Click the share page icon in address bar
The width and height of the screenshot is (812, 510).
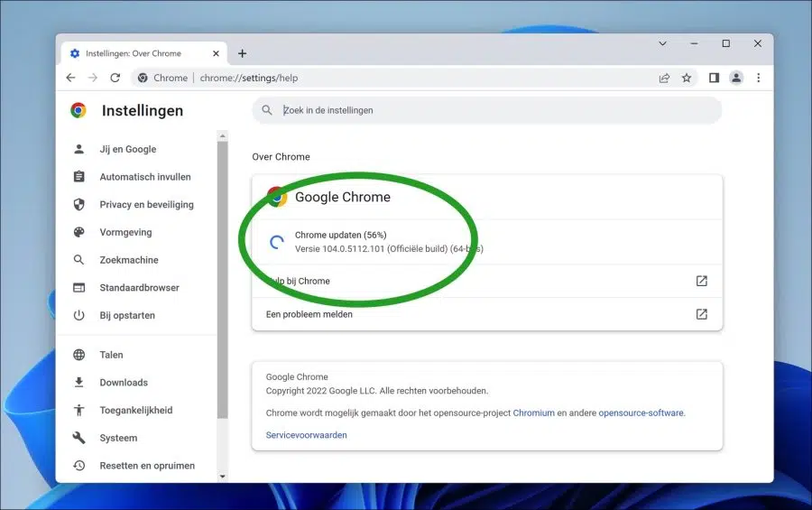pyautogui.click(x=664, y=78)
